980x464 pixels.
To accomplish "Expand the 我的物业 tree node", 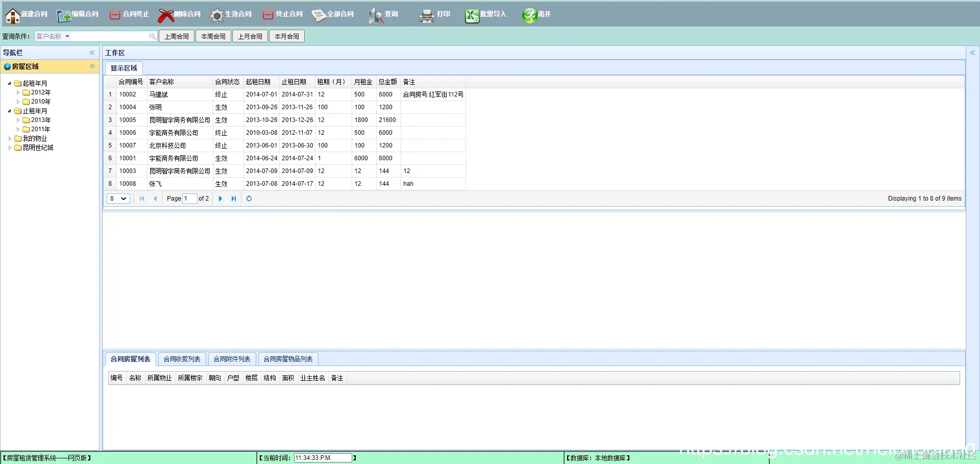I will pos(9,138).
